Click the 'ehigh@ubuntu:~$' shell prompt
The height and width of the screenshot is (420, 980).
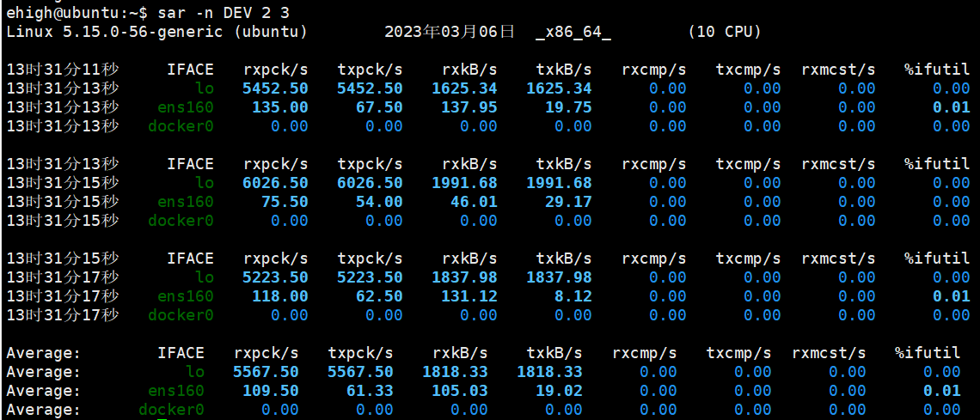tap(77, 13)
